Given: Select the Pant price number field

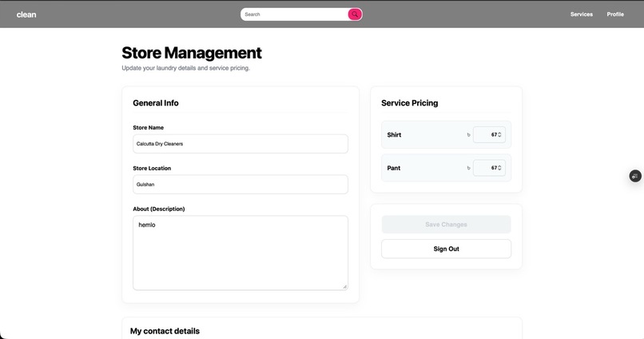Looking at the screenshot, I should pyautogui.click(x=489, y=168).
